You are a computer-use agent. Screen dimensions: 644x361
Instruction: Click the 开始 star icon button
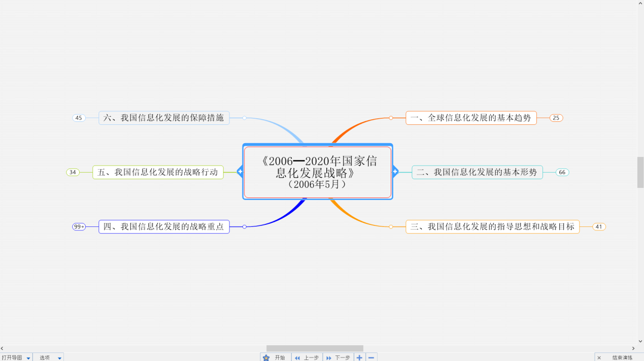point(276,357)
